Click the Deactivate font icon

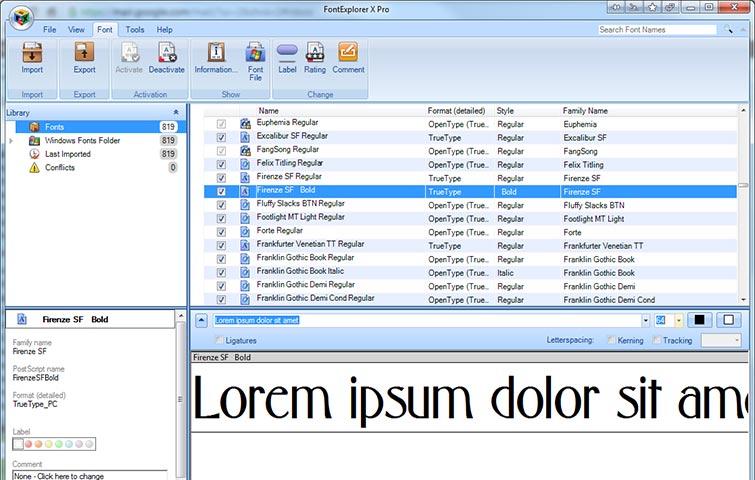(167, 52)
